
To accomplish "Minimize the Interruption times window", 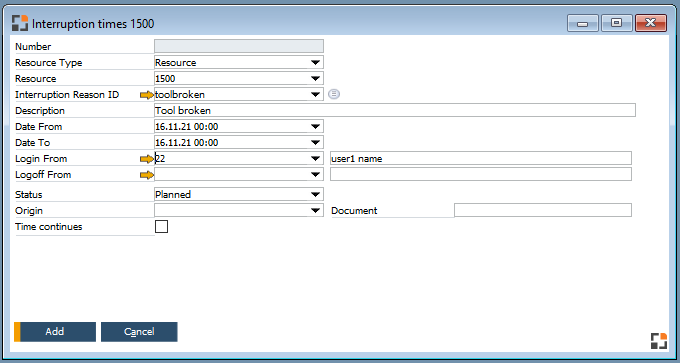I will click(583, 23).
